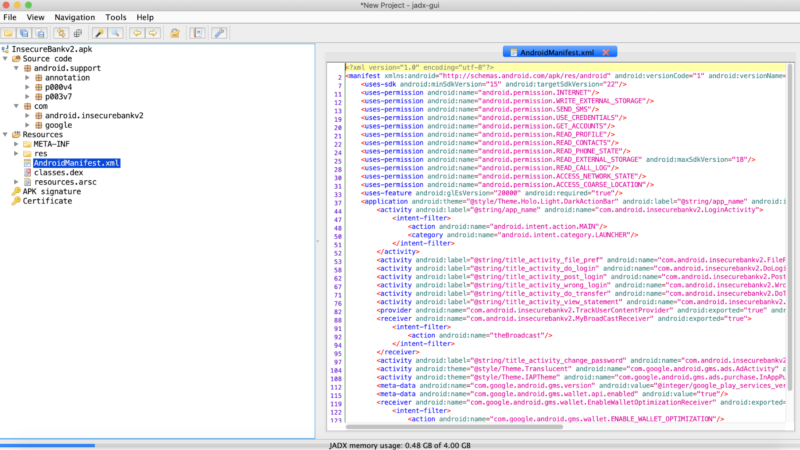Open the View menu

click(x=35, y=17)
